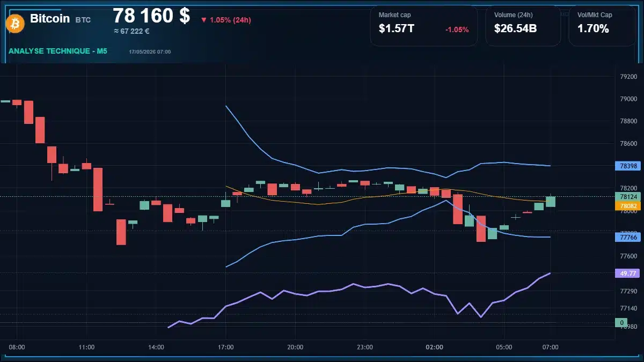Open the Market cap card
The width and height of the screenshot is (644, 362).
click(423, 26)
